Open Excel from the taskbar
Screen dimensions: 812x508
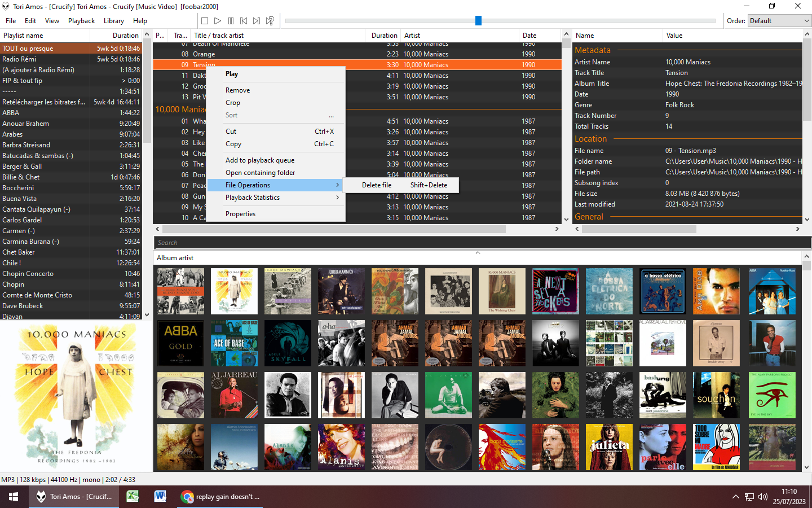(x=133, y=497)
